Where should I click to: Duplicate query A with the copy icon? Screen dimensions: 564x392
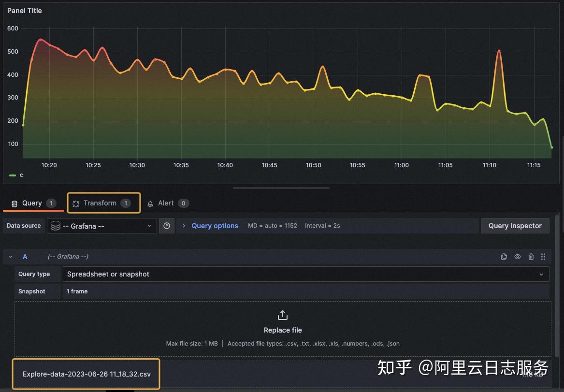(x=504, y=257)
